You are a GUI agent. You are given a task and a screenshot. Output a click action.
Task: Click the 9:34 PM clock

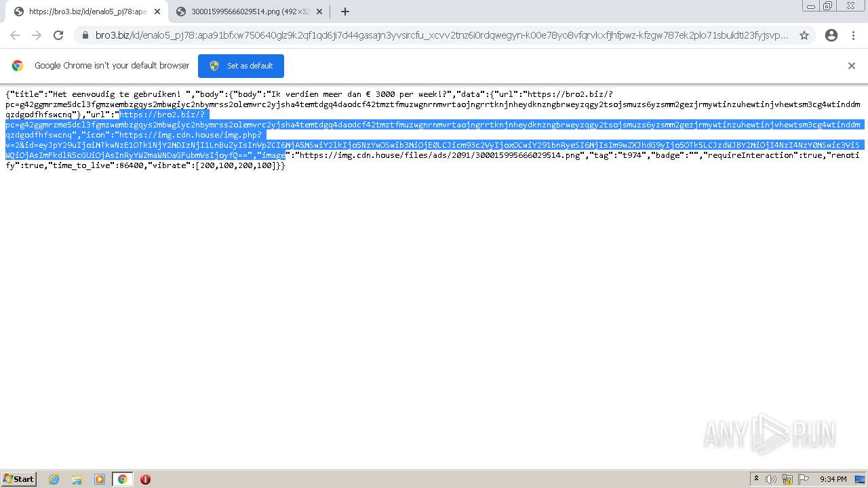coord(833,479)
